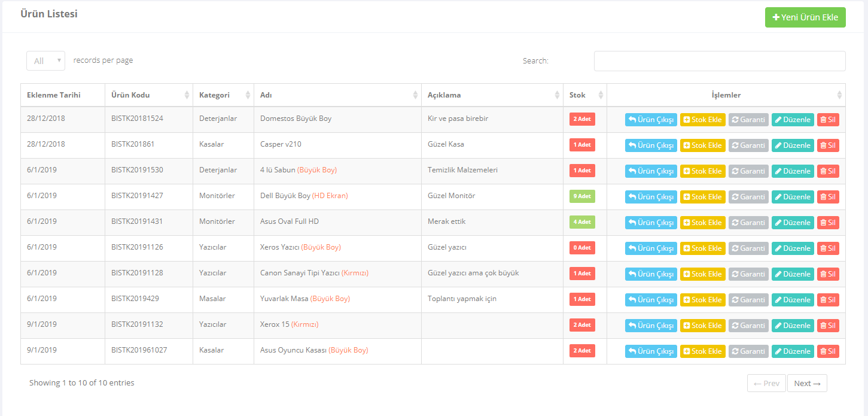868x416 pixels.
Task: Edit the Xerox 15 product
Action: (x=793, y=326)
